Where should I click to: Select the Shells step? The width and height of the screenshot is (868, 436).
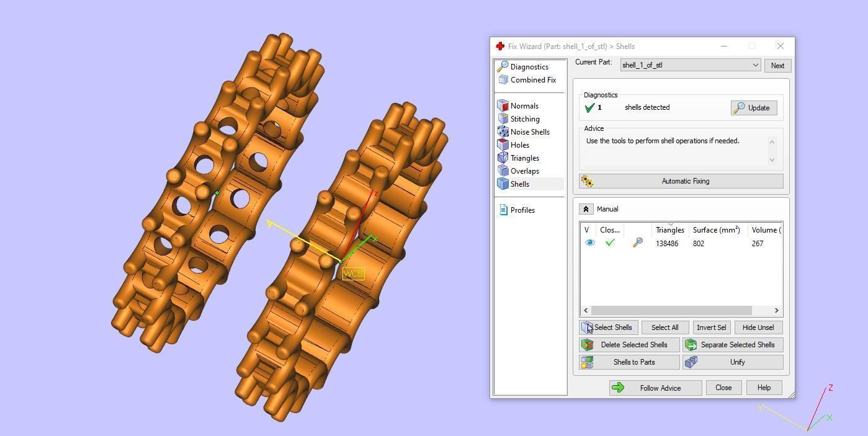click(x=520, y=184)
